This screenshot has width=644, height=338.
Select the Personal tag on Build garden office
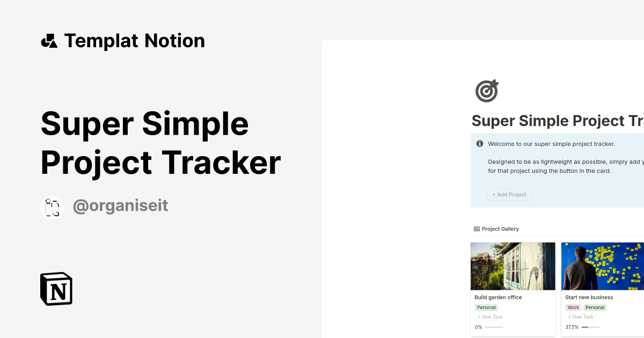click(486, 307)
